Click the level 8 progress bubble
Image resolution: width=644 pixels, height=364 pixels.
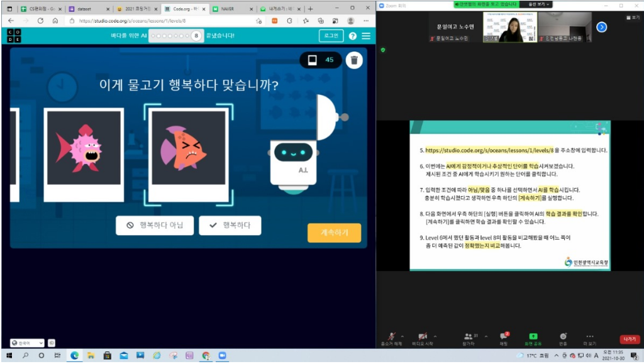coord(196,36)
